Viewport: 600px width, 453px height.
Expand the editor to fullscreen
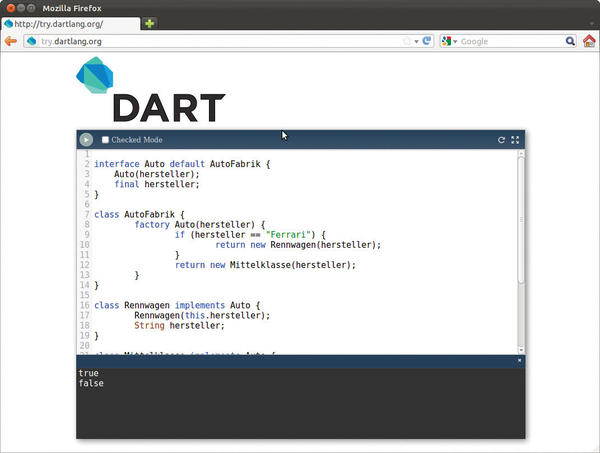[515, 140]
